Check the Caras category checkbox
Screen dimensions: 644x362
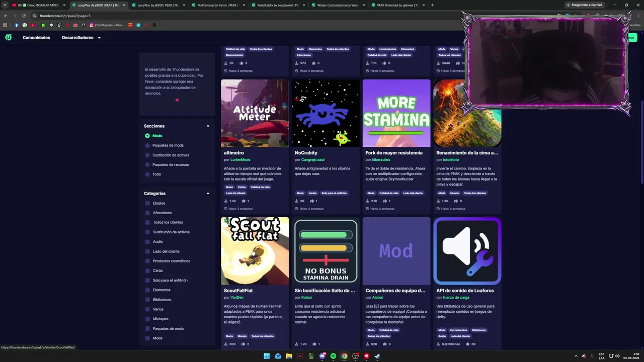pyautogui.click(x=147, y=270)
